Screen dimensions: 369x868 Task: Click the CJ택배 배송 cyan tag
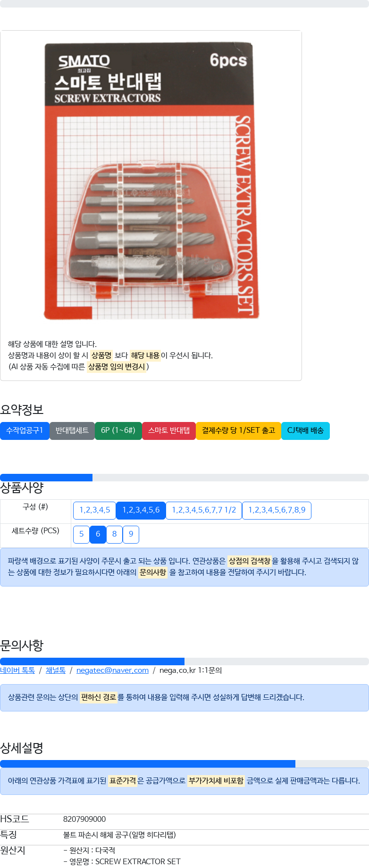coord(305,430)
